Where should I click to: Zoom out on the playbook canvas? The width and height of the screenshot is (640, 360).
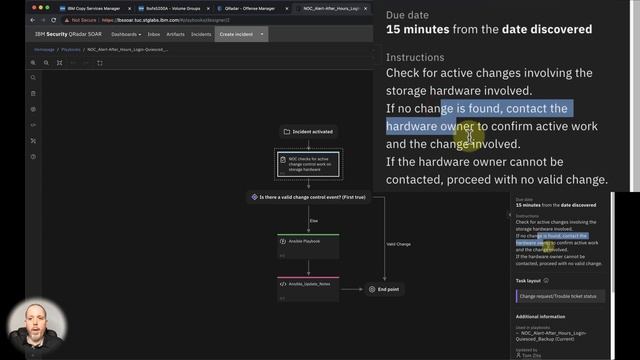46,63
